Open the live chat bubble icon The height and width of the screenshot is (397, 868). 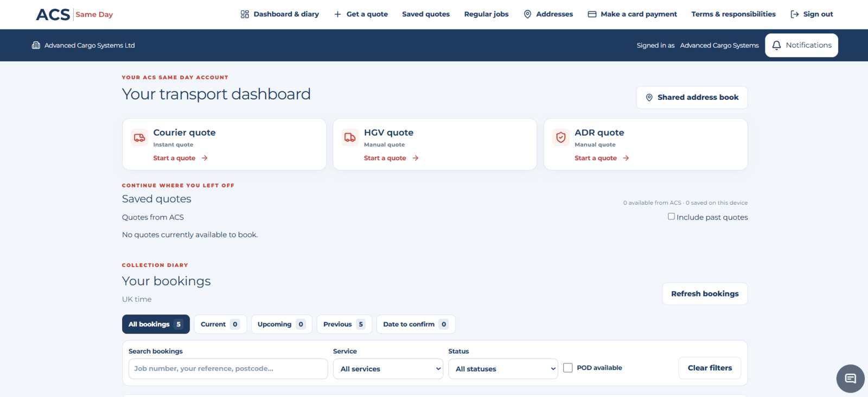850,379
